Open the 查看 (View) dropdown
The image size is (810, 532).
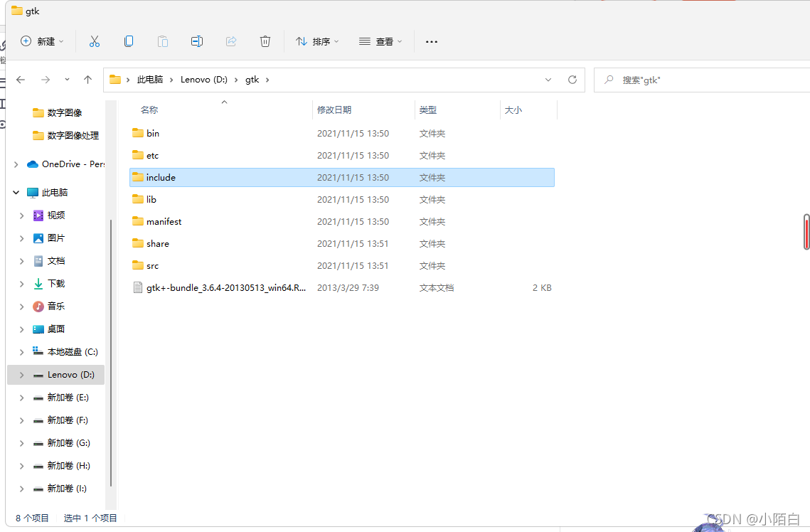[380, 41]
